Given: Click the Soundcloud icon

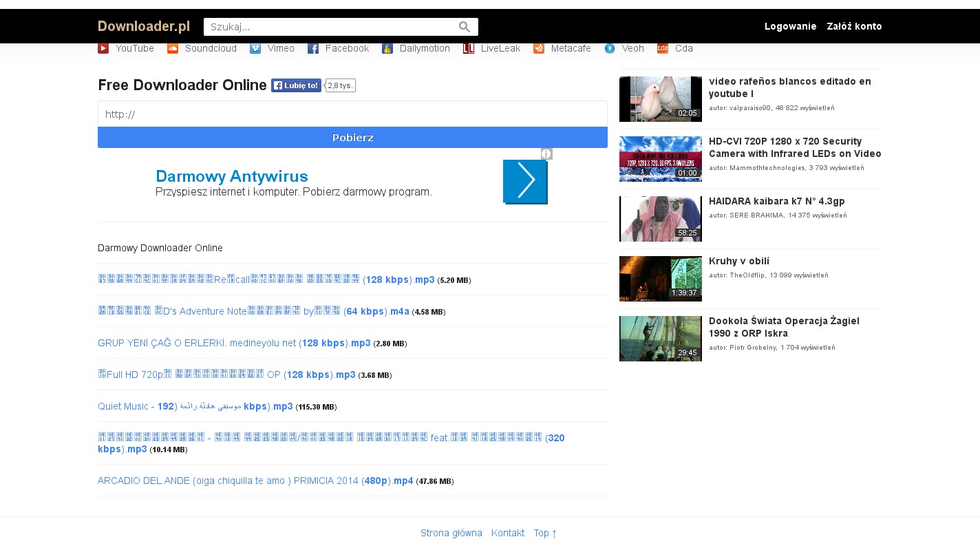Looking at the screenshot, I should (x=173, y=48).
